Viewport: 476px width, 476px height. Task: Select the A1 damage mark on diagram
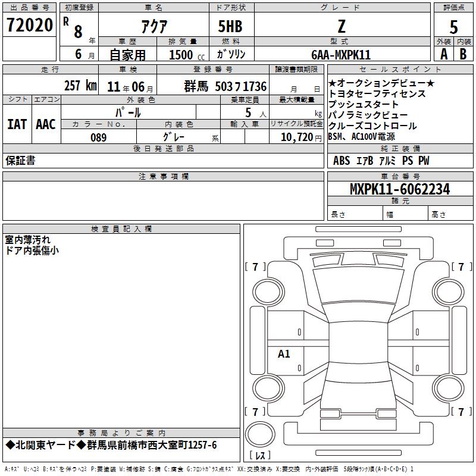[284, 353]
